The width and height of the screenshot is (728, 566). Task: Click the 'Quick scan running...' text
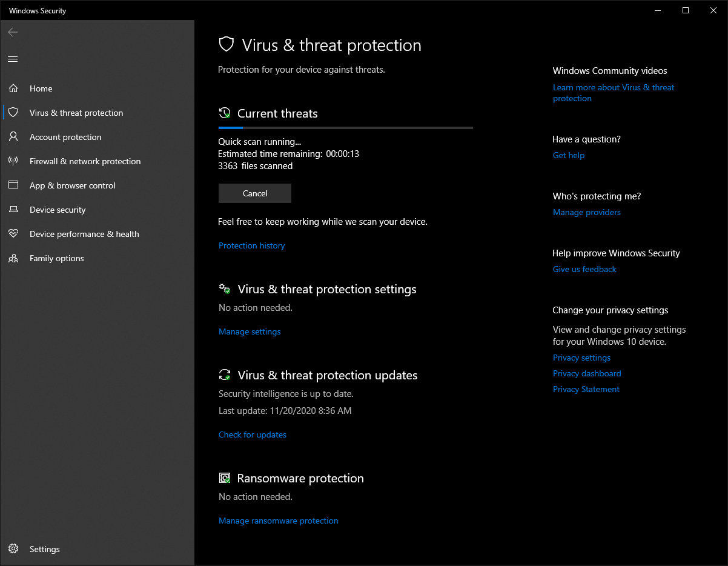(x=259, y=142)
